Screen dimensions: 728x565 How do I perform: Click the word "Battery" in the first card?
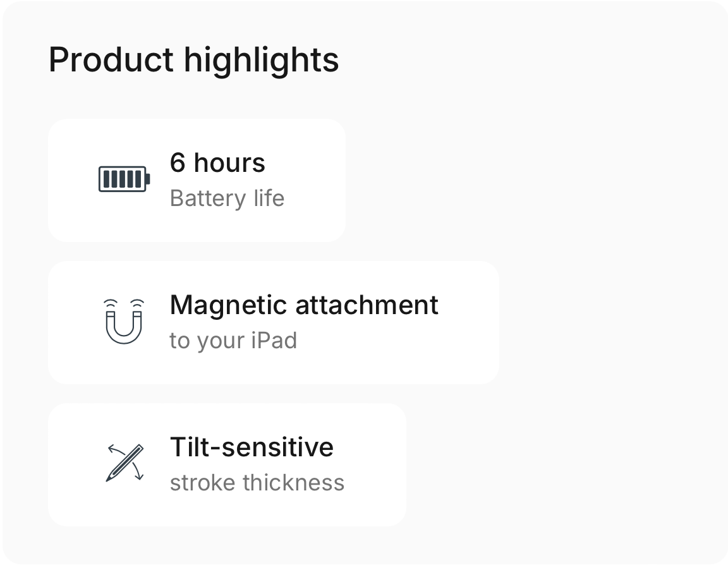[207, 198]
